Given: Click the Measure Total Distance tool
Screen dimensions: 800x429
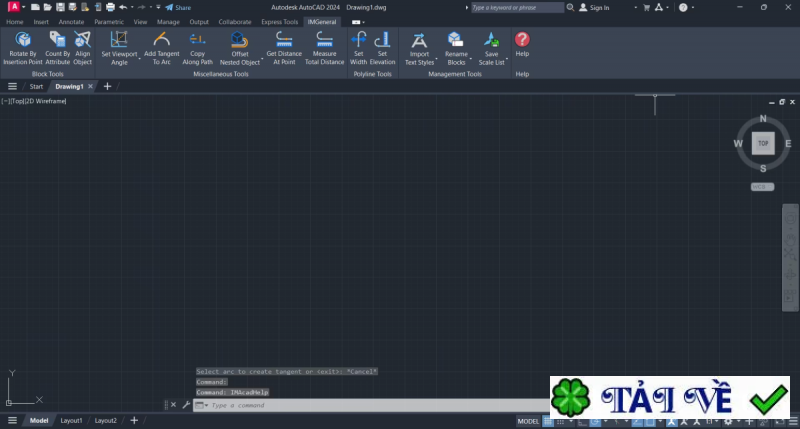Looking at the screenshot, I should tap(324, 47).
